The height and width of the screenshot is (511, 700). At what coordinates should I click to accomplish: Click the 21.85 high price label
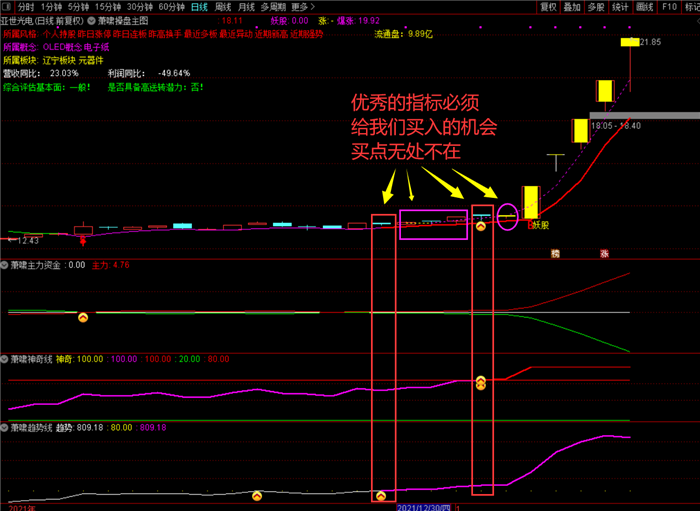(650, 42)
